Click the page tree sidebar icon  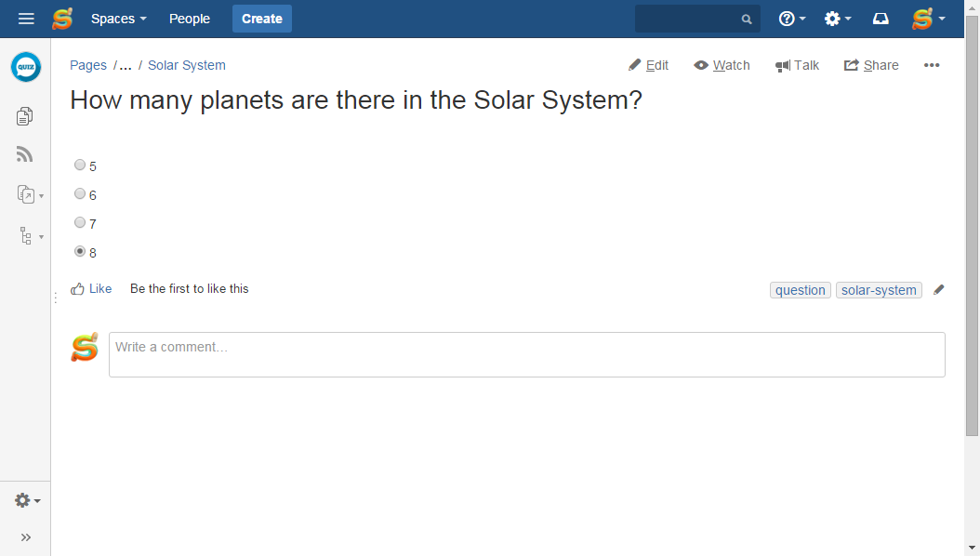pyautogui.click(x=26, y=235)
